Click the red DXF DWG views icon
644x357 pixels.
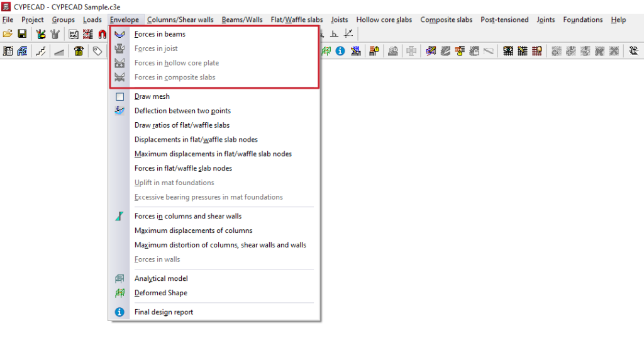click(87, 34)
